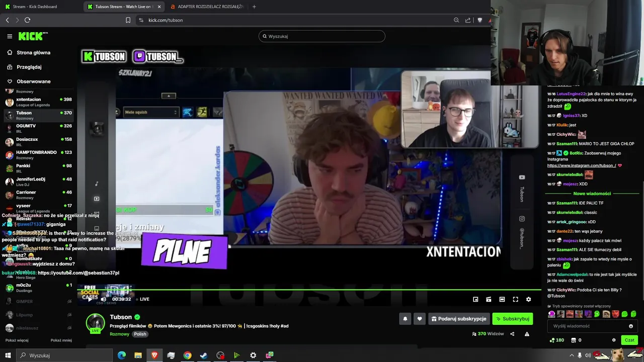
Task: Collapse channel list with Pokaż mniej
Action: tap(61, 340)
